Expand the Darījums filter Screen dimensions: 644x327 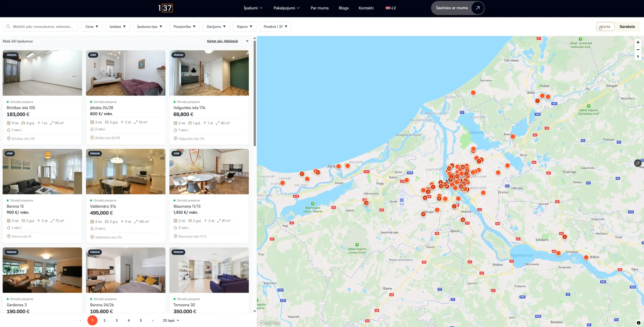216,26
